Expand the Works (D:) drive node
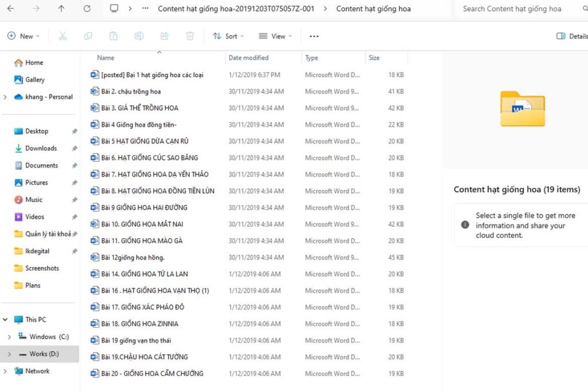588x392 pixels. [x=9, y=354]
